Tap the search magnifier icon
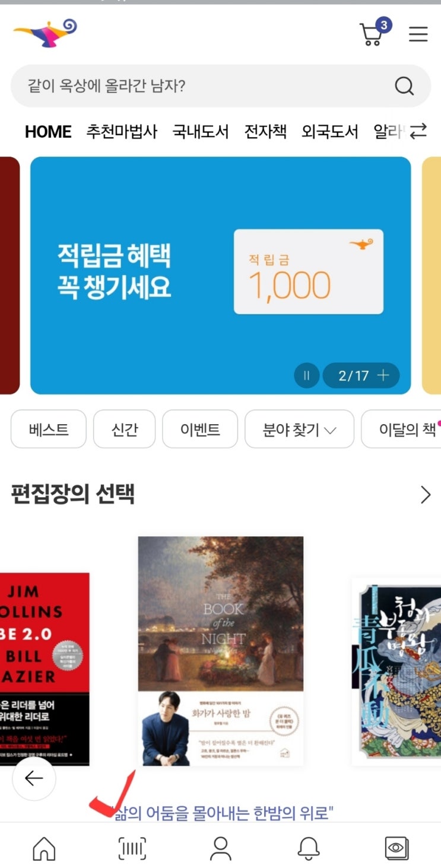The width and height of the screenshot is (441, 868). (404, 87)
